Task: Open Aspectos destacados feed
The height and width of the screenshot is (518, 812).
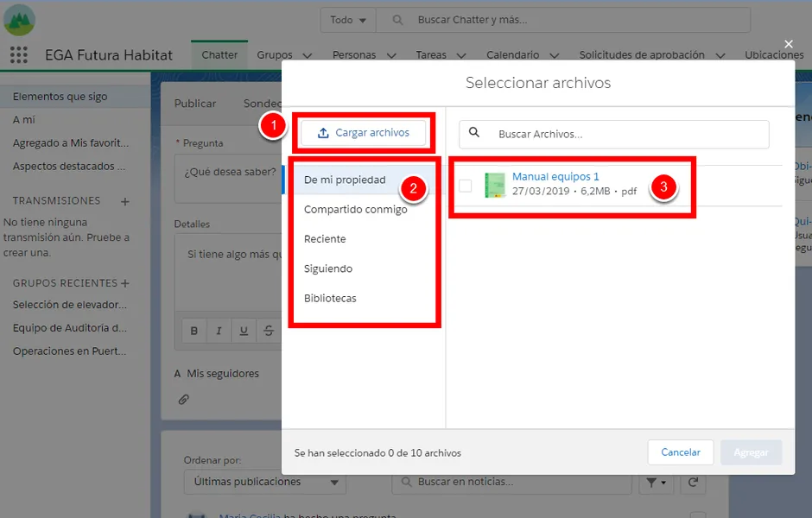Action: [x=69, y=166]
